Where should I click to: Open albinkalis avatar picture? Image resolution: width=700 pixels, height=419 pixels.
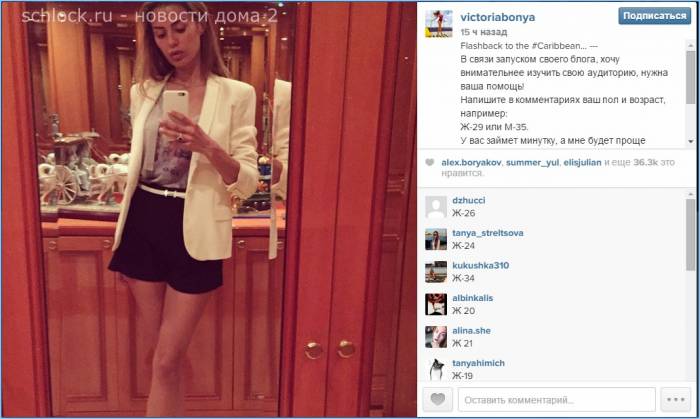pyautogui.click(x=436, y=305)
